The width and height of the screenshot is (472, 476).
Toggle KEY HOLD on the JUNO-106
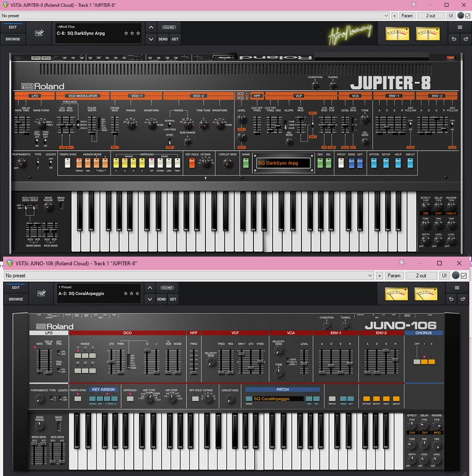(x=195, y=399)
